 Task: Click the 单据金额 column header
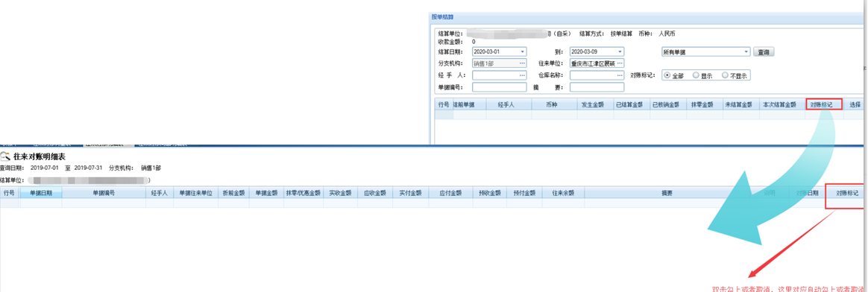[265, 193]
